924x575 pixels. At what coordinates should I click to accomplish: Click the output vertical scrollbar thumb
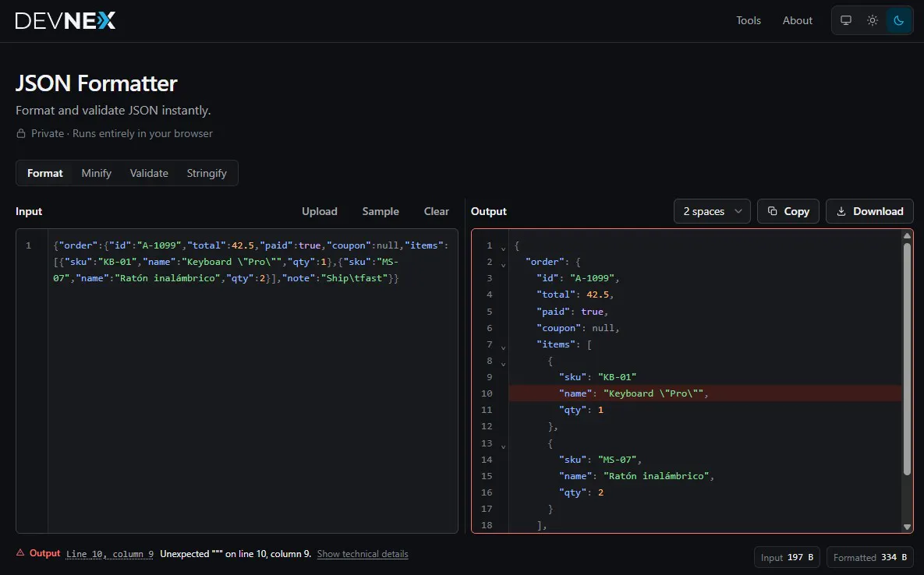907,358
